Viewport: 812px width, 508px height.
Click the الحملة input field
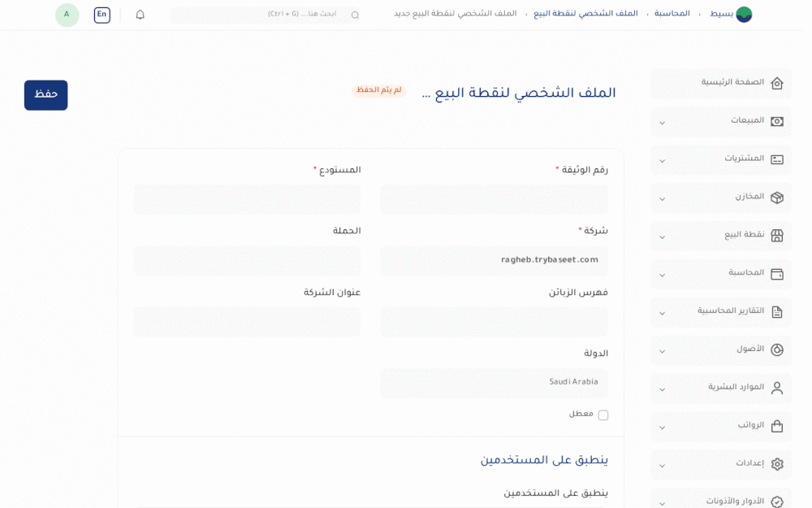(247, 261)
